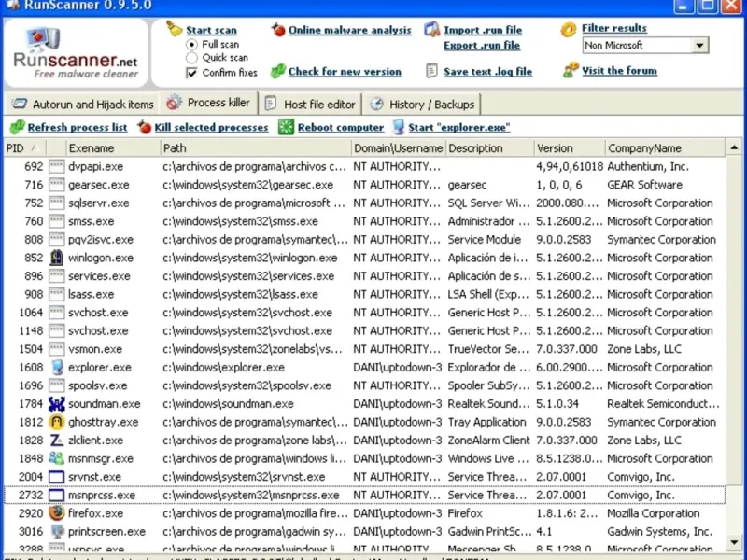Click the Reboot computer green icon

point(286,127)
